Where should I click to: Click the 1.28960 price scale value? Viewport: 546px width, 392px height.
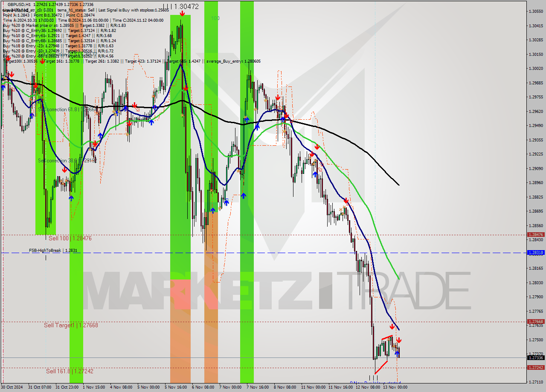coord(536,183)
